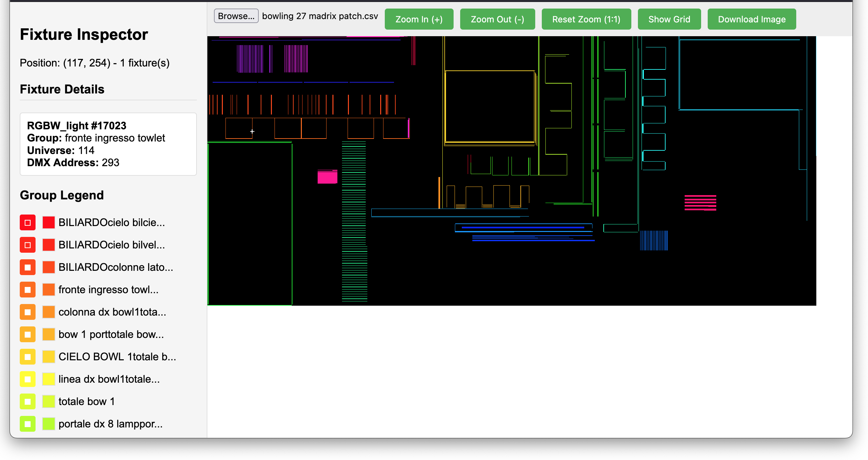
Task: Toggle the fronte ingresso towl group checkbox
Action: [x=28, y=290]
